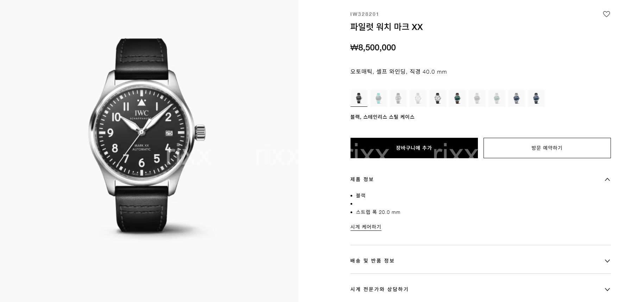Click the 방문 예약하기 button
The width and height of the screenshot is (644, 302).
[x=547, y=148]
